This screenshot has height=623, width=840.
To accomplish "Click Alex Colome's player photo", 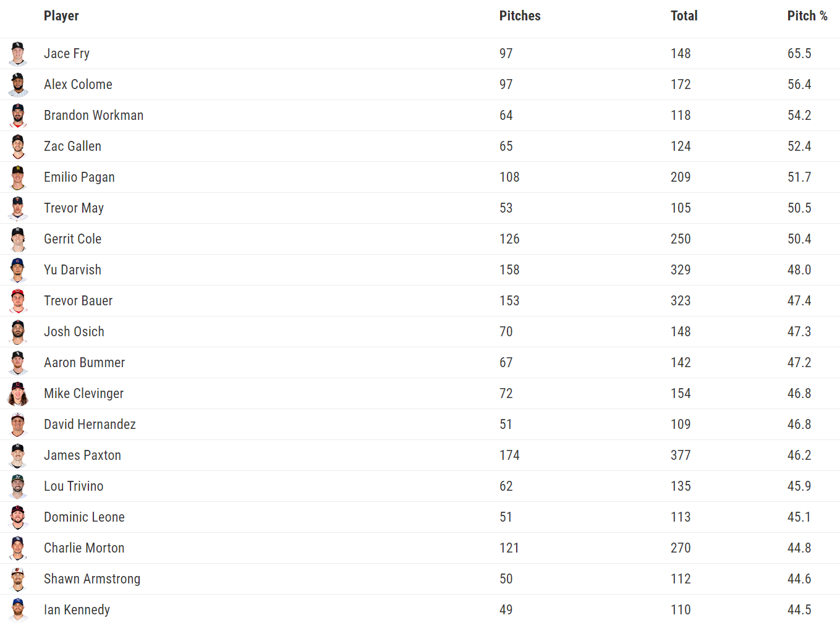I will click(18, 85).
